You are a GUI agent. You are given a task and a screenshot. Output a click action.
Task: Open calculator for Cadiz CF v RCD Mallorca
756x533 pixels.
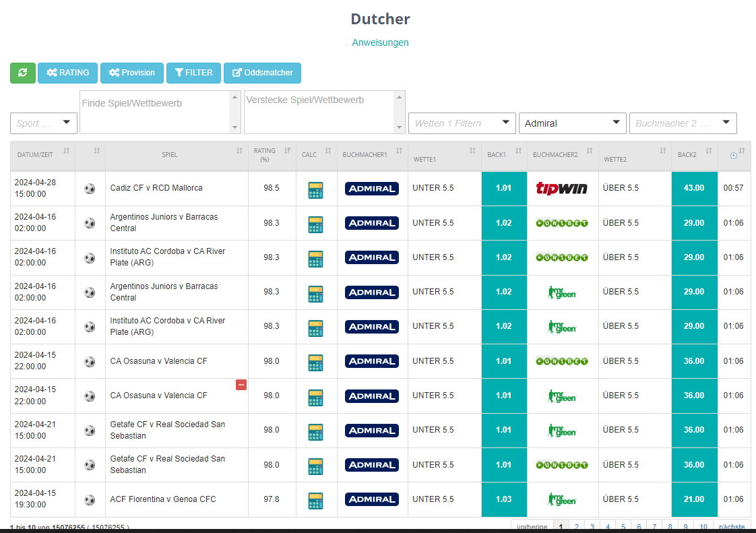pos(315,190)
